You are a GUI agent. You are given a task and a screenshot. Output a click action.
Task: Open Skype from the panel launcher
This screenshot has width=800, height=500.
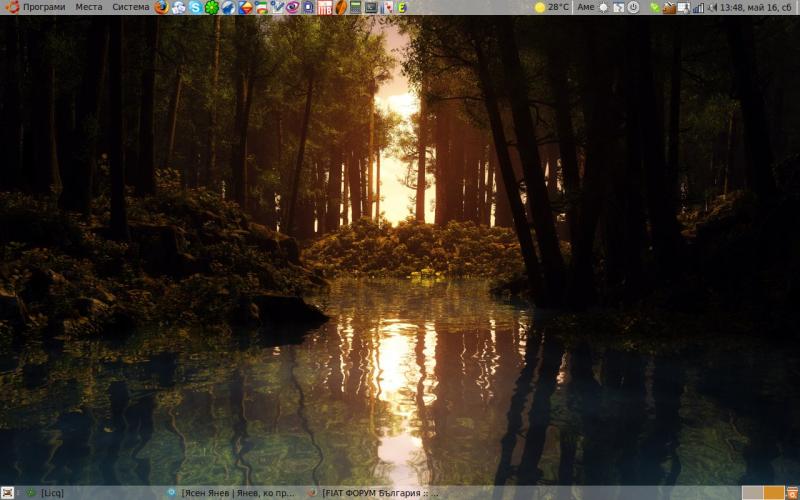[x=195, y=7]
